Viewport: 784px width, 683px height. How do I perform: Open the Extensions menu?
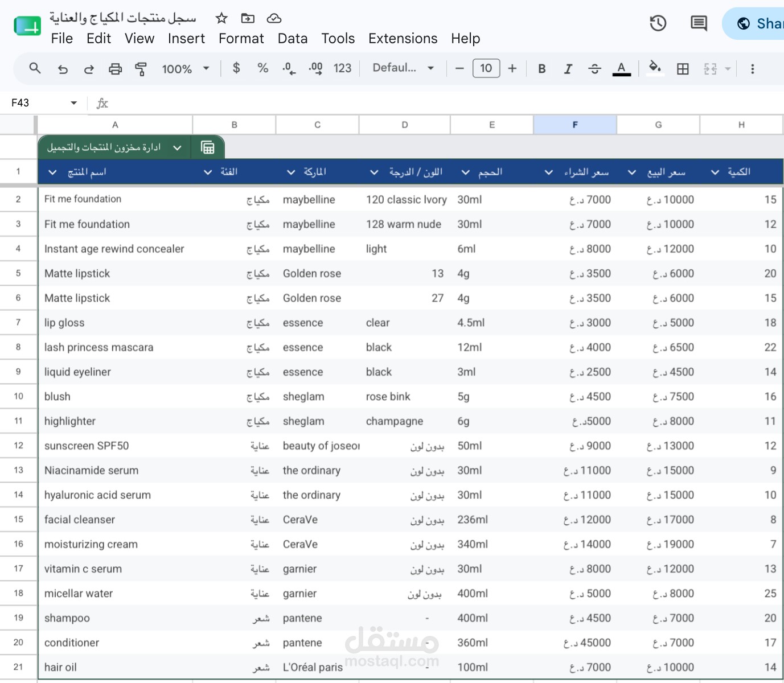[x=403, y=39]
